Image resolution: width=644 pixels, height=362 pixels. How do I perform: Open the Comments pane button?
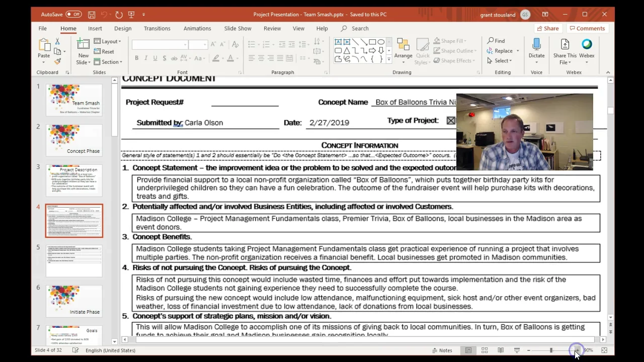coord(587,29)
